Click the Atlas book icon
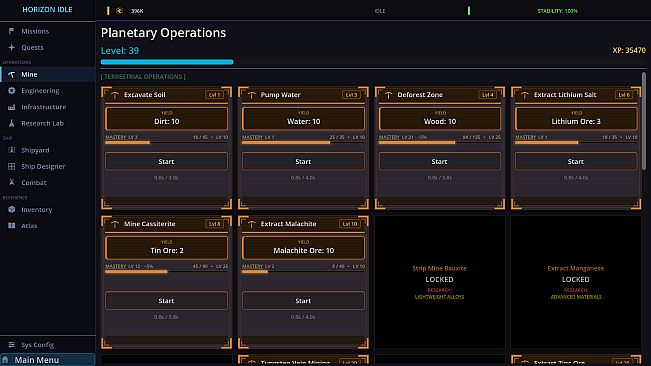 coord(12,226)
